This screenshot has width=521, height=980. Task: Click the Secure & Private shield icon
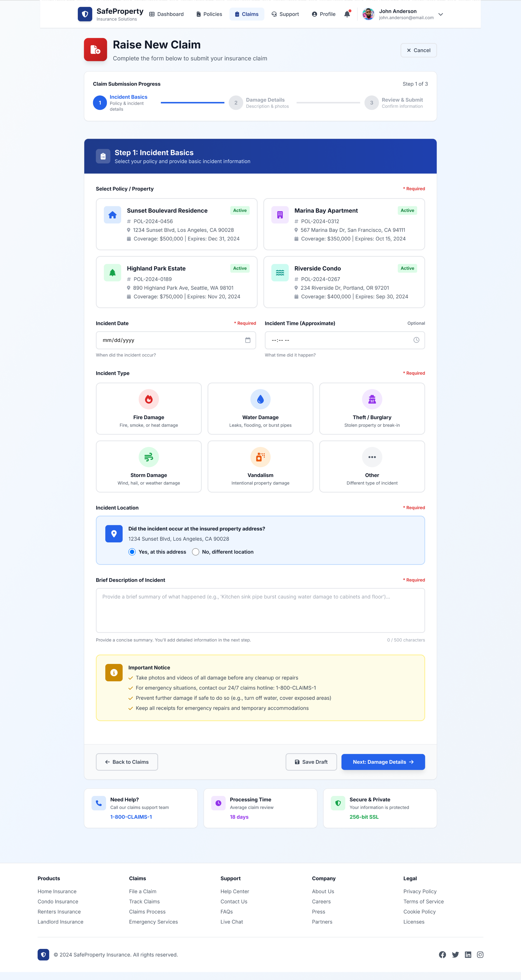(338, 803)
